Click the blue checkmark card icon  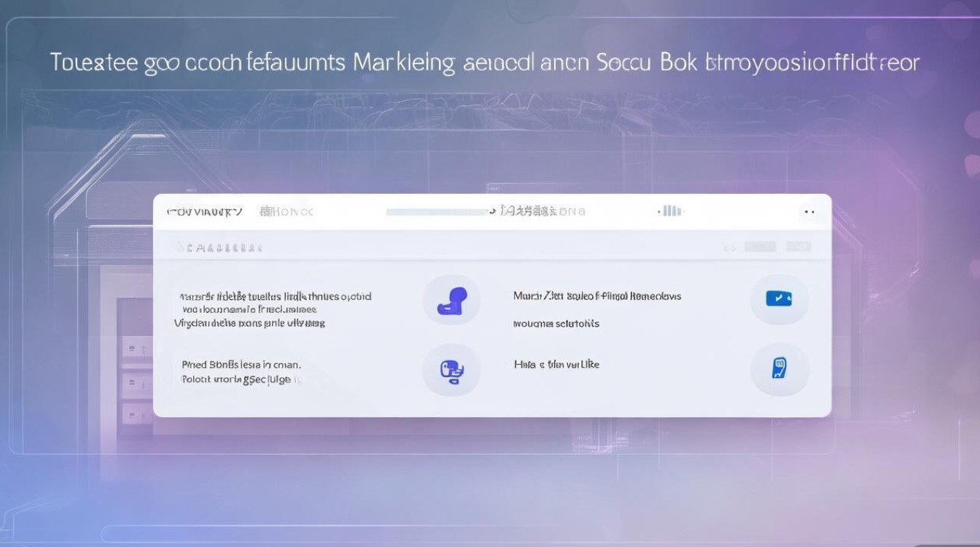coord(779,299)
